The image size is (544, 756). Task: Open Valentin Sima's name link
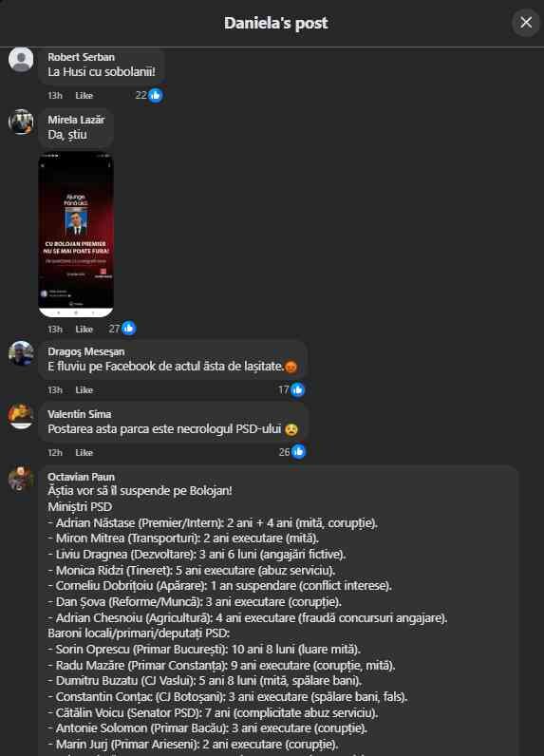click(x=80, y=414)
